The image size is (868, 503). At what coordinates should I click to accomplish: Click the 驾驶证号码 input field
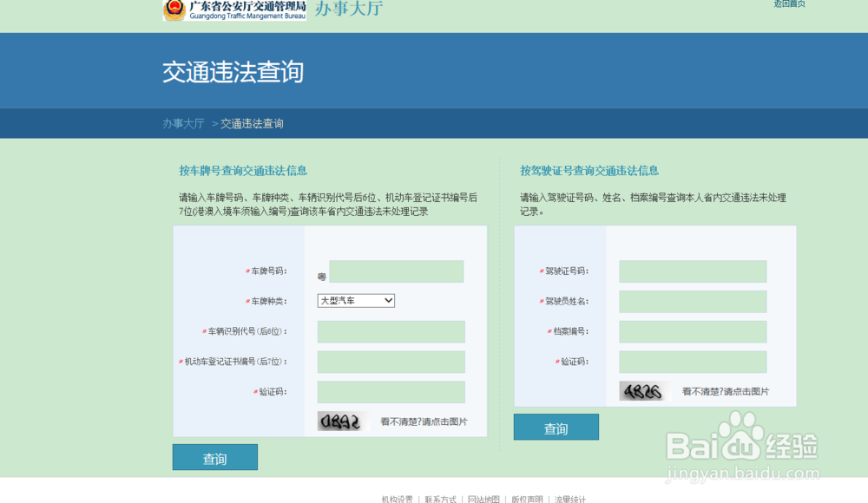693,271
